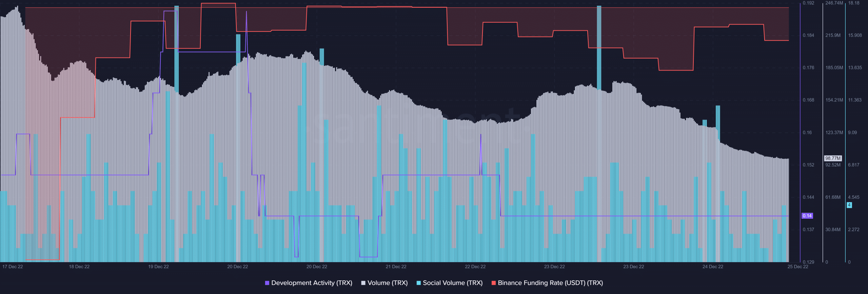868x294 pixels.
Task: Click the purple Development Activity color swatch
Action: point(267,283)
